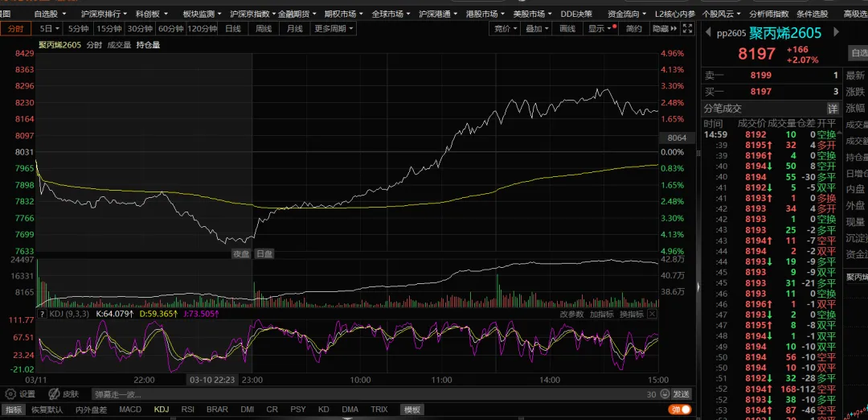The height and width of the screenshot is (420, 868).
Task: Open the 竞价 dropdown
Action: pos(506,29)
